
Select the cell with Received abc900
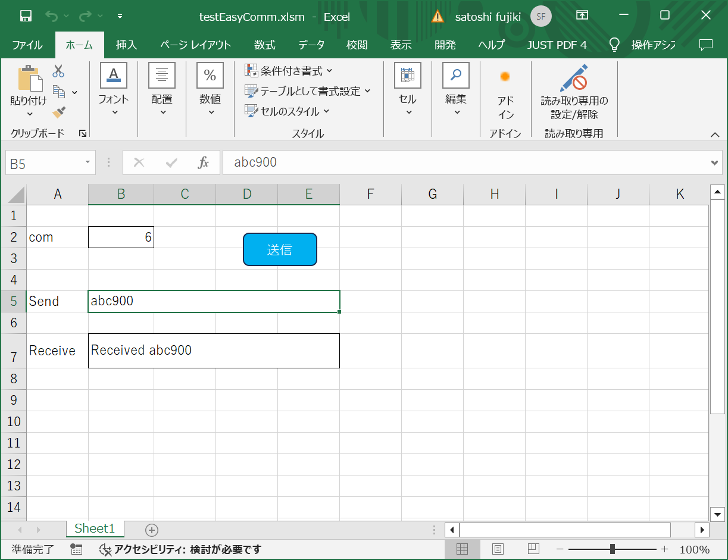point(214,351)
